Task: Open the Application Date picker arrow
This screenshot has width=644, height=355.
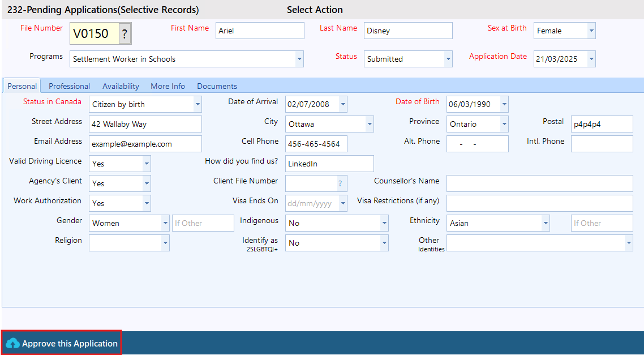Action: [591, 59]
